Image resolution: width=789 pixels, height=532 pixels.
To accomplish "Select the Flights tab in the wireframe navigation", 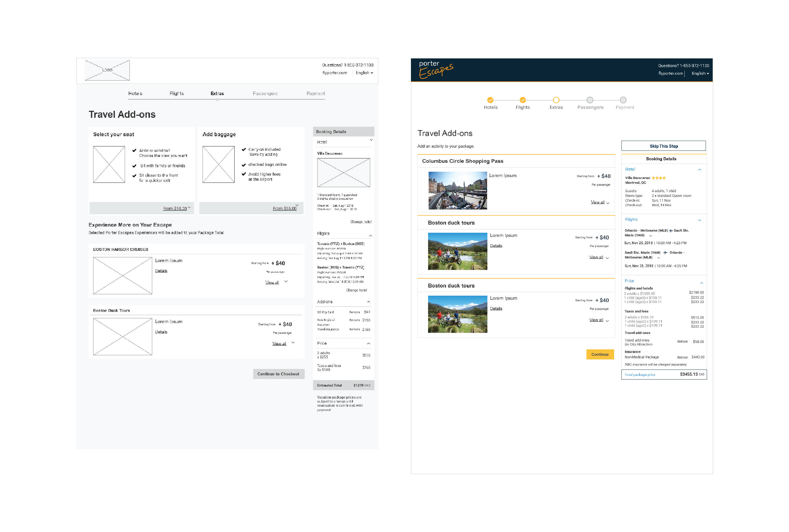I will [x=177, y=93].
